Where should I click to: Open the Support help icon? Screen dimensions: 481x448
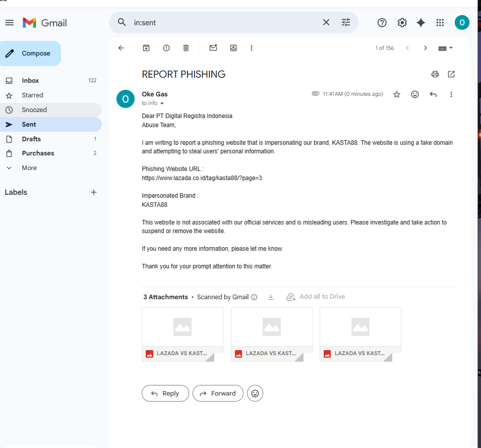pos(382,23)
